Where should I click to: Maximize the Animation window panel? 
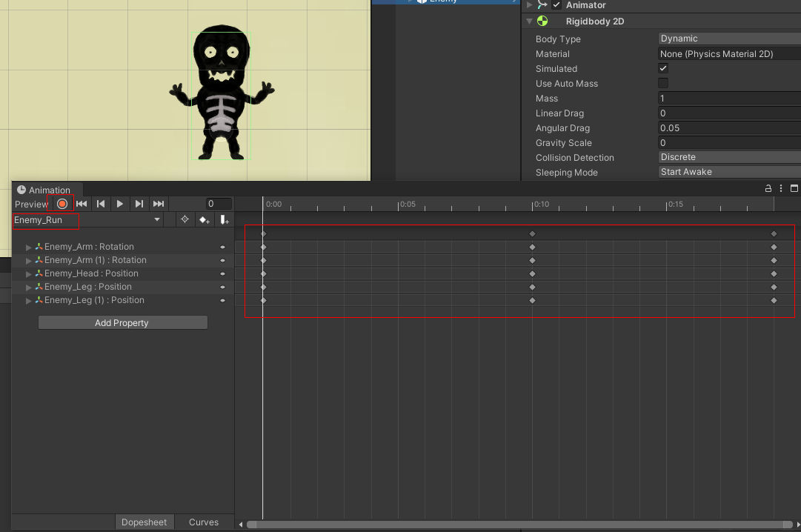pos(794,188)
